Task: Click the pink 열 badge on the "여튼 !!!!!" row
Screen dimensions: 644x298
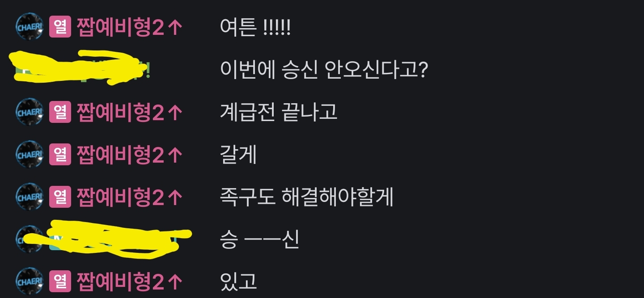Action: pos(60,27)
